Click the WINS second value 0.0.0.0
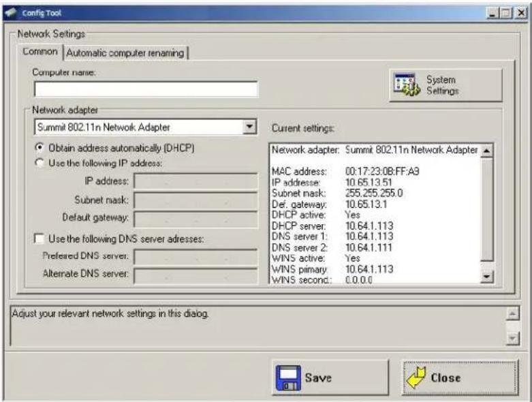 (x=358, y=280)
